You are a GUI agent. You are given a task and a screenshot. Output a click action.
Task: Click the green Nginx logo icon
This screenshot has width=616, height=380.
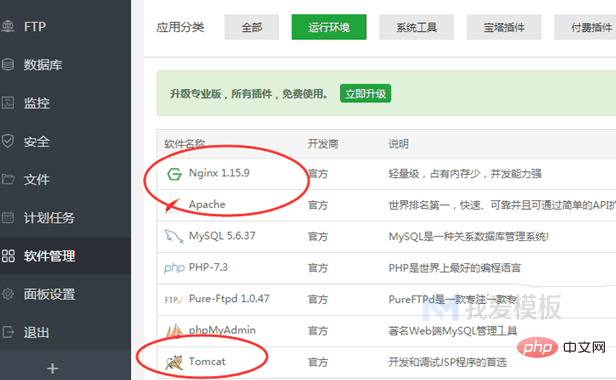pos(174,174)
